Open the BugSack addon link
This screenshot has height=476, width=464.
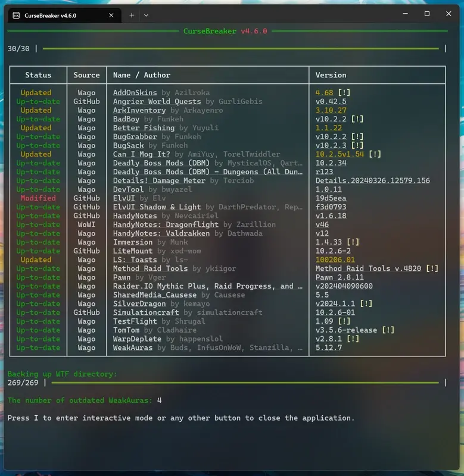tap(128, 145)
